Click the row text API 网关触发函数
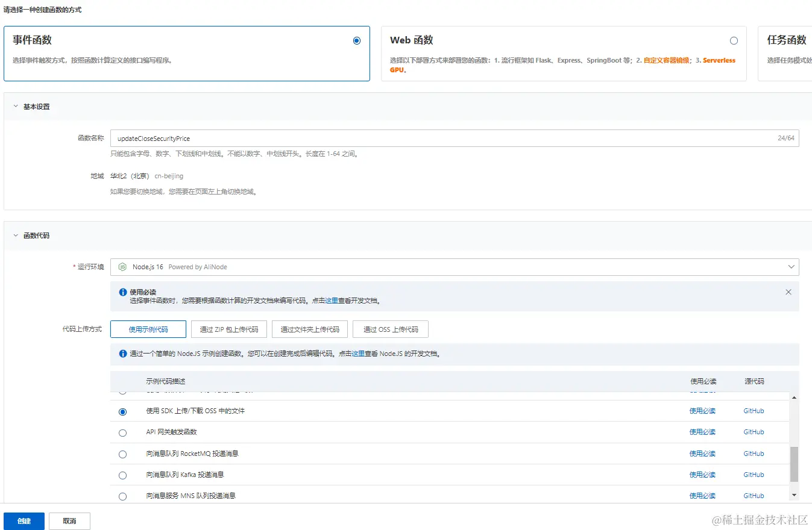This screenshot has height=530, width=812. (x=172, y=432)
